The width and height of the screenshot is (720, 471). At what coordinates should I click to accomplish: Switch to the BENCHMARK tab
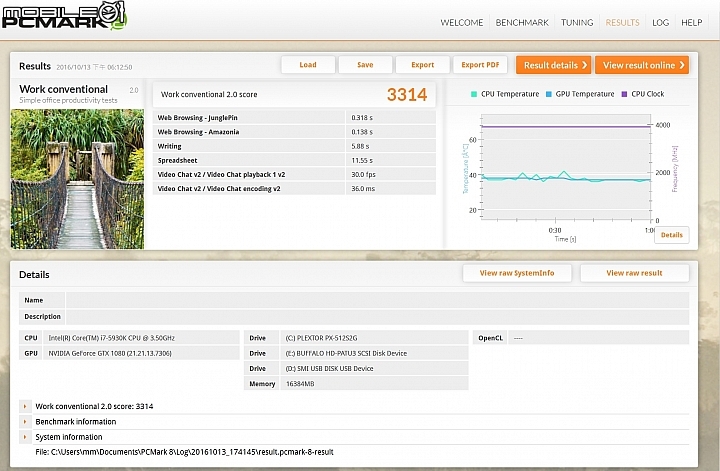[x=522, y=22]
